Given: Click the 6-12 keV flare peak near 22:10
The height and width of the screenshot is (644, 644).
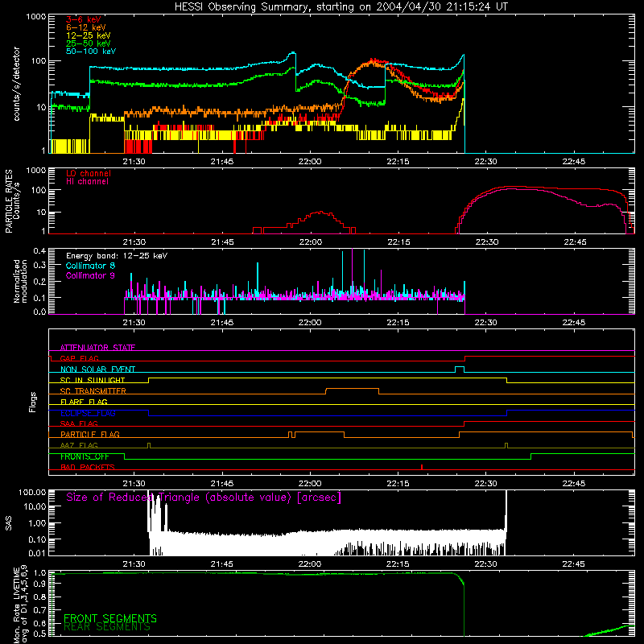Looking at the screenshot, I should coord(372,62).
